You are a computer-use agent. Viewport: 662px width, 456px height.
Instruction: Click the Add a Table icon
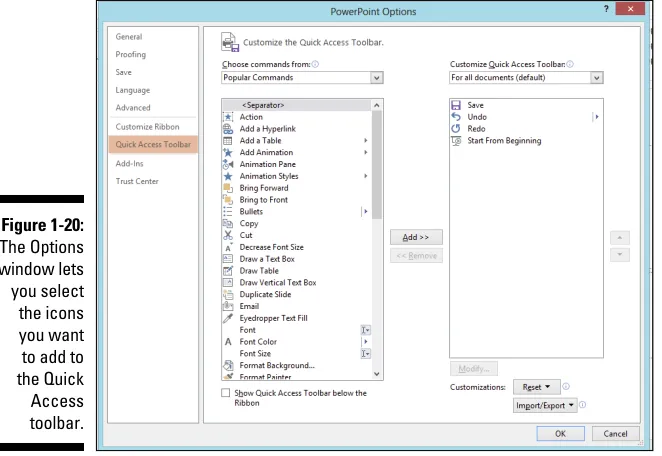coord(228,141)
